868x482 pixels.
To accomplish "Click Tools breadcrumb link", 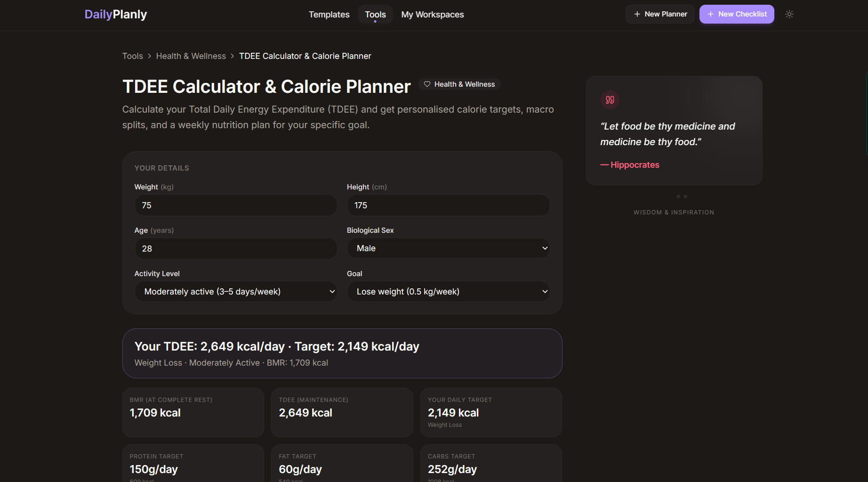I will click(x=133, y=56).
